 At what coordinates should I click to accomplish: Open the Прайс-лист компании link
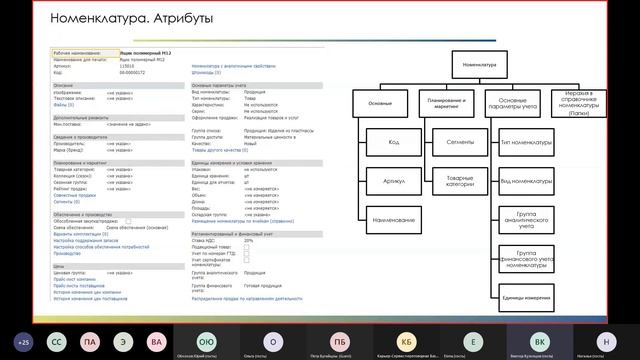tap(74, 280)
